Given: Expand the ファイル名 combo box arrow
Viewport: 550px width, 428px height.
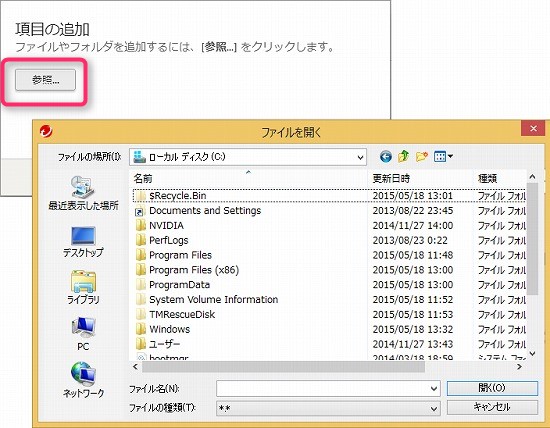Looking at the screenshot, I should pyautogui.click(x=434, y=389).
